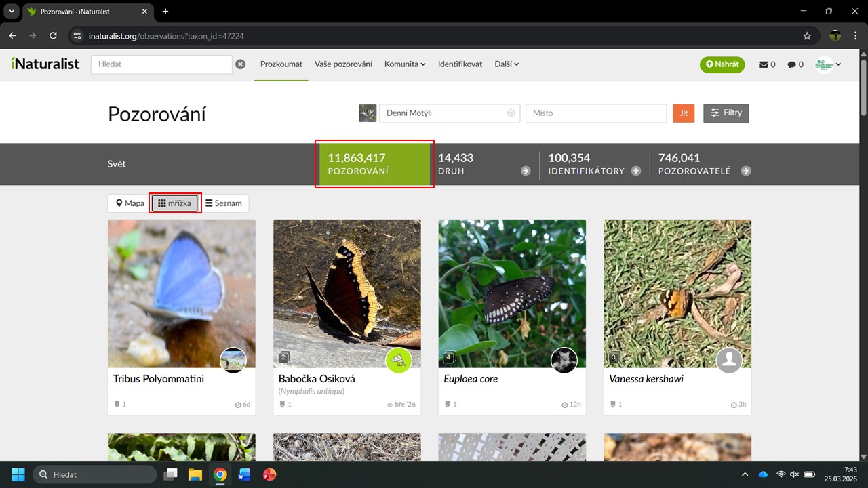Switch to Seznam list view

point(224,203)
